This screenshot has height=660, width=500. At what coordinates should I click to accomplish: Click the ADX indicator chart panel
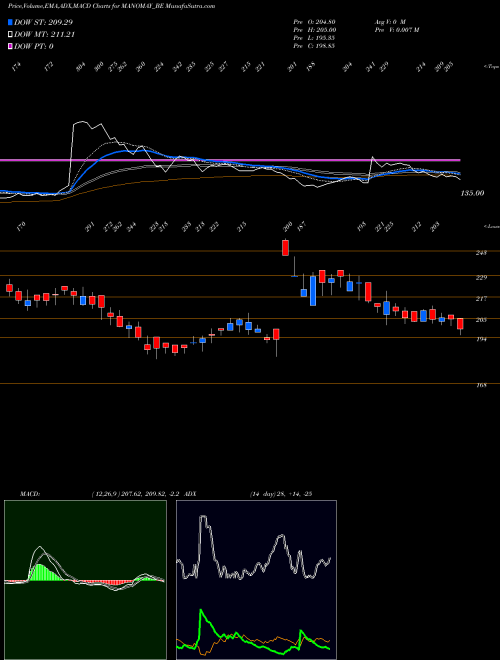pos(256,580)
